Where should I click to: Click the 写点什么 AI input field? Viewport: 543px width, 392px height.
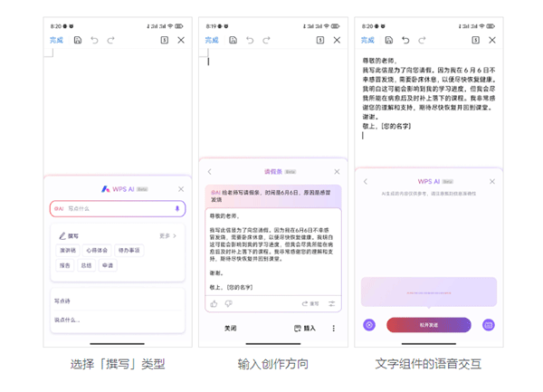pos(109,208)
